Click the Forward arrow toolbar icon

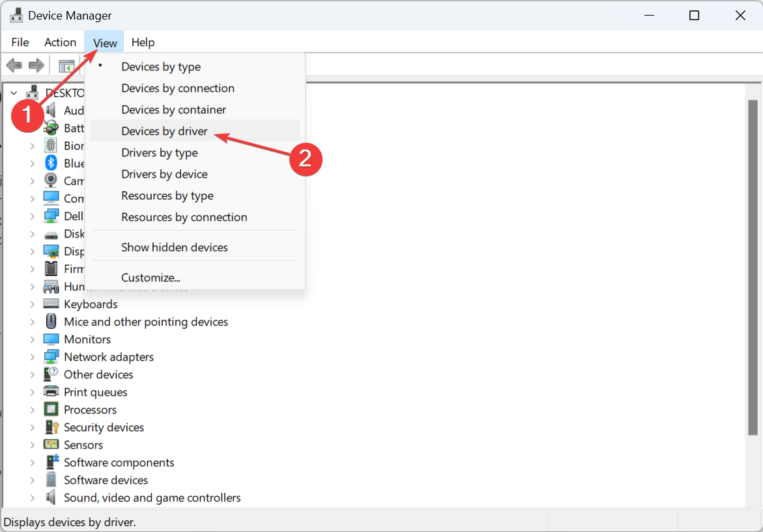coord(36,65)
